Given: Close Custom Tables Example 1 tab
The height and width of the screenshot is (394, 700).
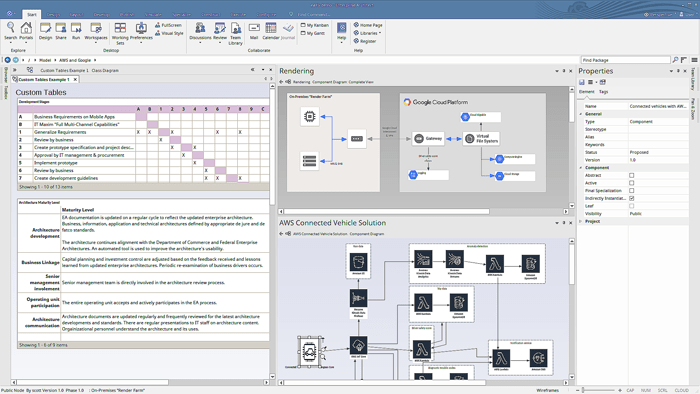Looking at the screenshot, I should pyautogui.click(x=75, y=79).
